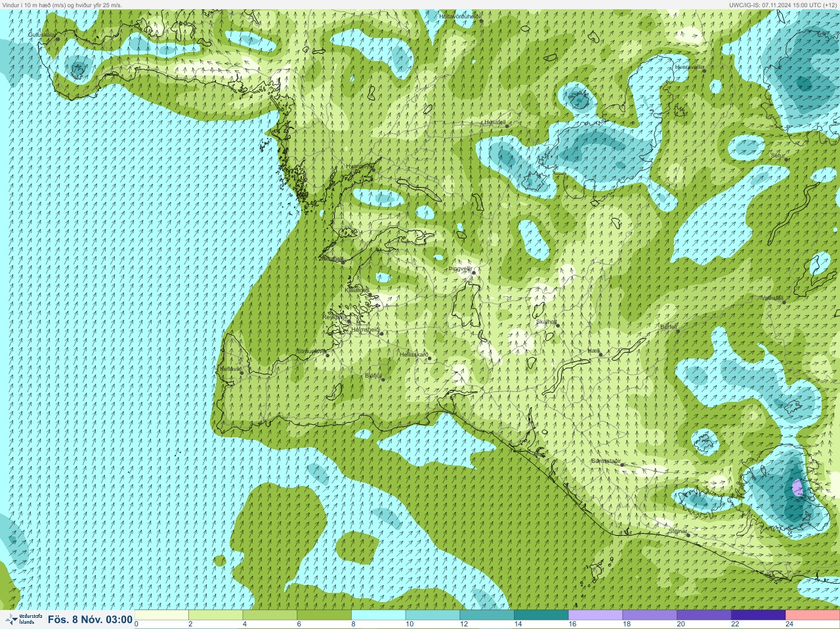Click the 14–16 m/s dark teal legend swatch

(541, 615)
